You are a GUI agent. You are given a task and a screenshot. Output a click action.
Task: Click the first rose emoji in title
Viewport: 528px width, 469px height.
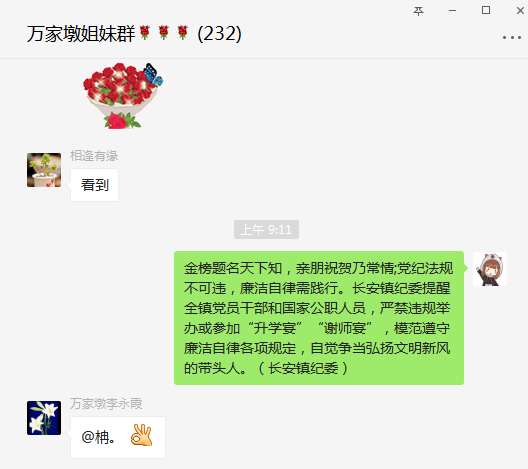(x=145, y=33)
